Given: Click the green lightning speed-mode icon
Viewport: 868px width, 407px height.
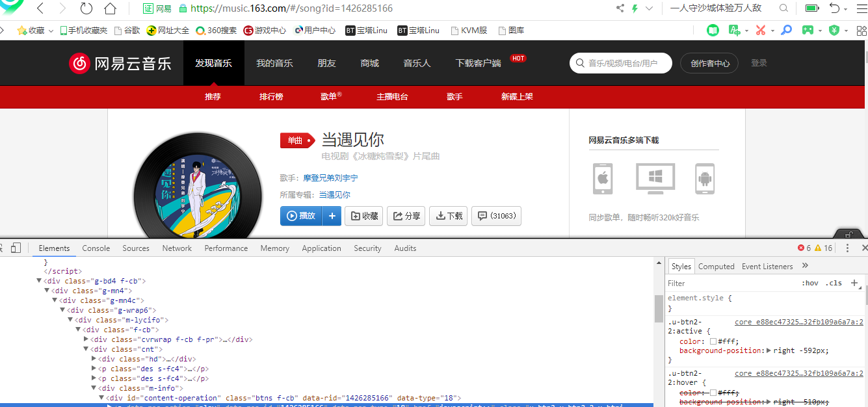Looking at the screenshot, I should coord(636,8).
